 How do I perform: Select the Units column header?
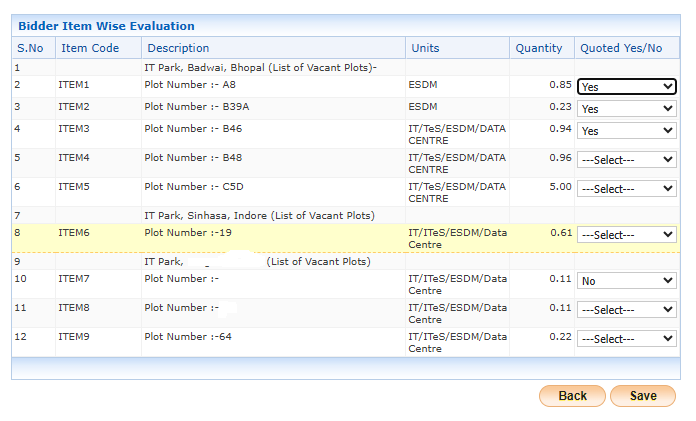click(457, 48)
